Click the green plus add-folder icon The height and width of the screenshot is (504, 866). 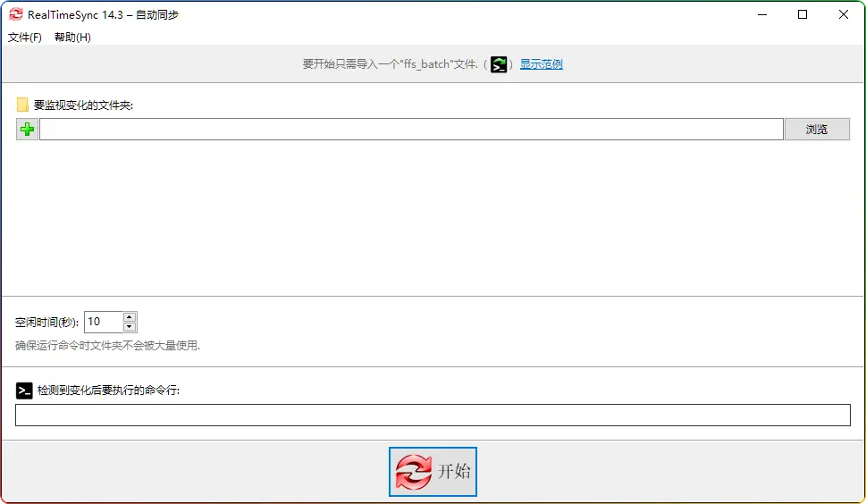coord(27,130)
